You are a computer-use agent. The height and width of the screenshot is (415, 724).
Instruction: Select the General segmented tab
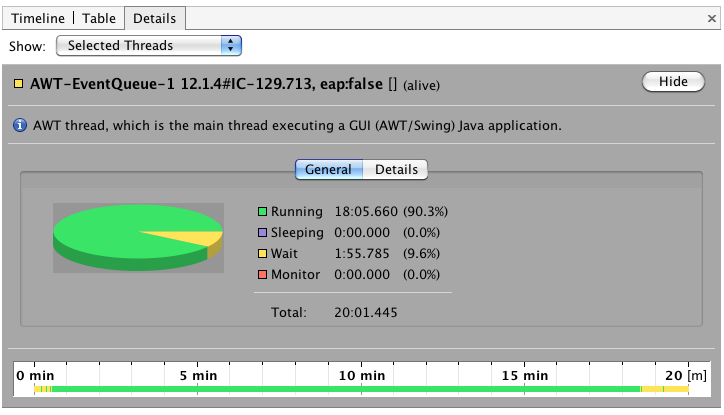[x=329, y=169]
